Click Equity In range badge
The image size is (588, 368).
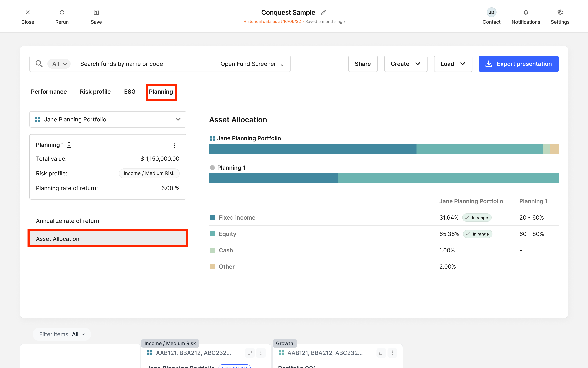click(x=477, y=234)
